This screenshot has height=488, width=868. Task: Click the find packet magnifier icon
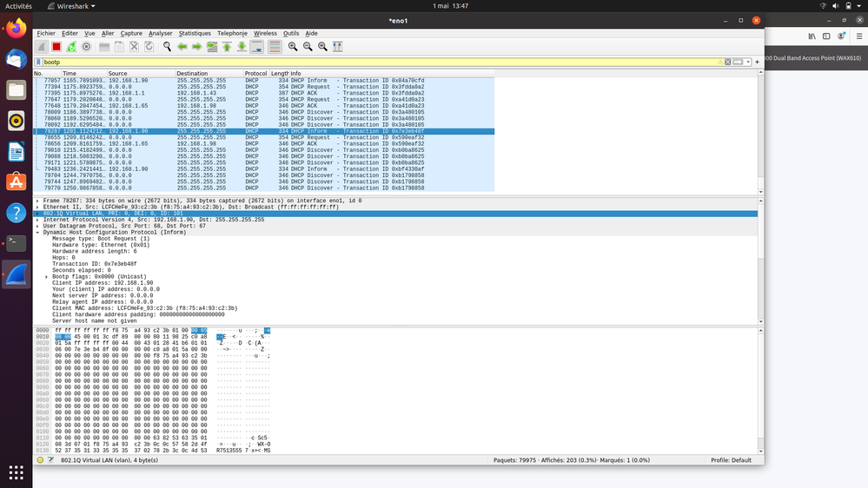point(167,47)
